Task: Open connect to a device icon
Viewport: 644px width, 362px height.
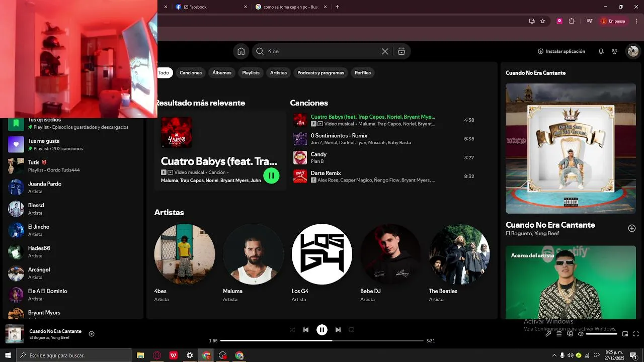Action: point(570,334)
